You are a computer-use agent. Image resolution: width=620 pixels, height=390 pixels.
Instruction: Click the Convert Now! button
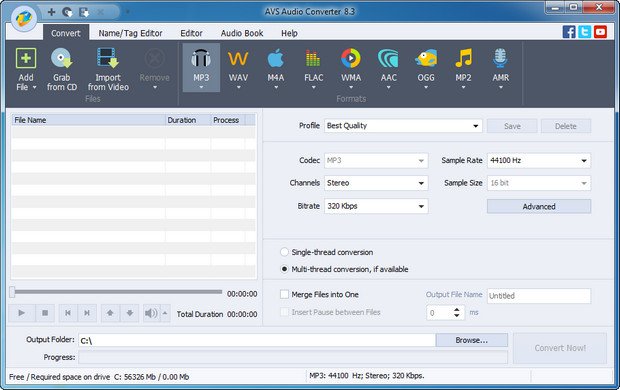[x=560, y=348]
